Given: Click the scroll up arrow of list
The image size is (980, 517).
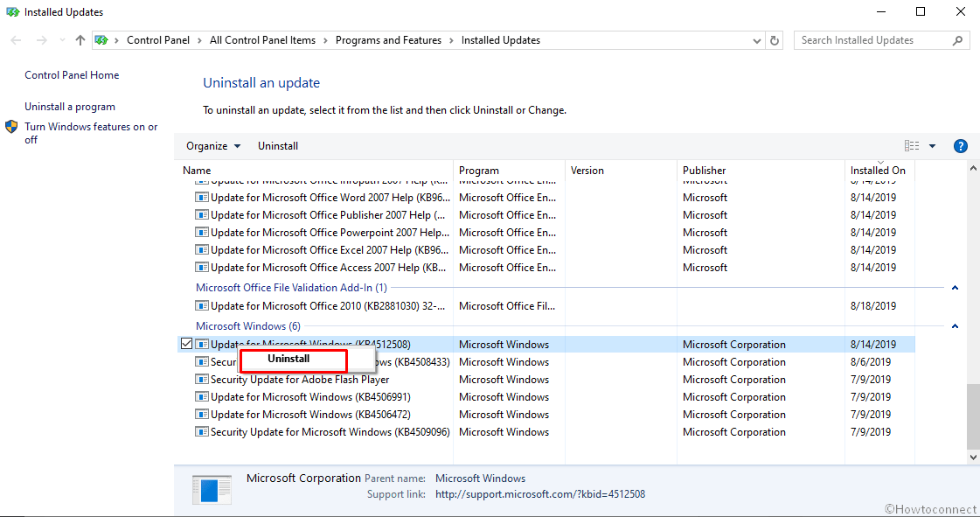Looking at the screenshot, I should click(x=972, y=168).
